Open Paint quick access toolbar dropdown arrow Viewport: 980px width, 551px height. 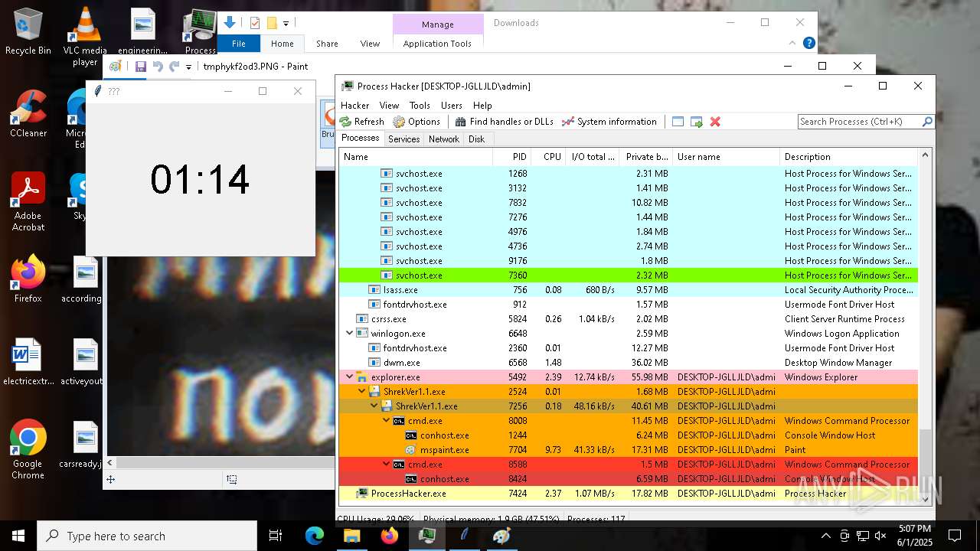click(x=188, y=67)
